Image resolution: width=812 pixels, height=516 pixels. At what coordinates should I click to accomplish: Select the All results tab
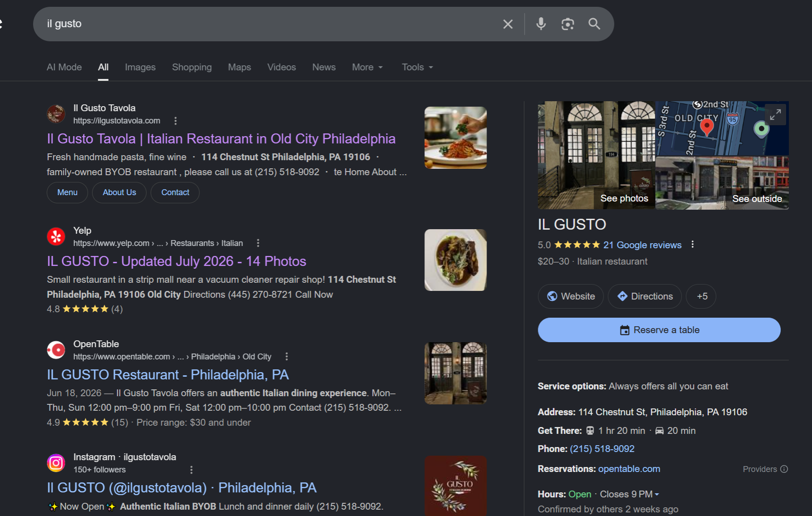(103, 67)
